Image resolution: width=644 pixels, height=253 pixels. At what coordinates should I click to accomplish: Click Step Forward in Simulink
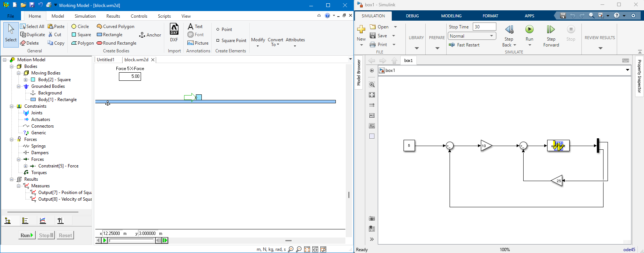coord(551,36)
